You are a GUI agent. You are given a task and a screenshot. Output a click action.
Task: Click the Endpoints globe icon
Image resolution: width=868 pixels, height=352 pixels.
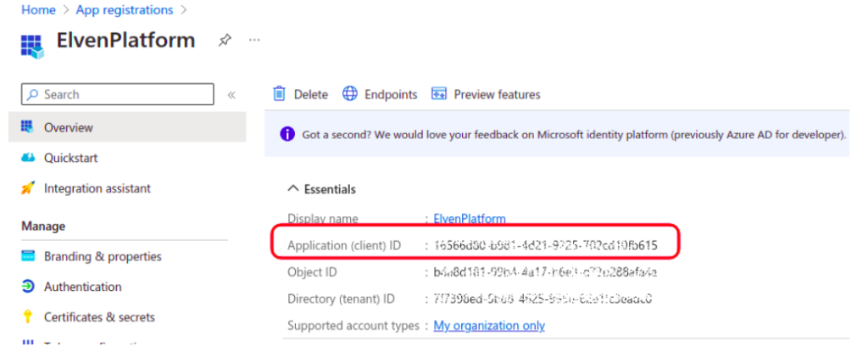pyautogui.click(x=350, y=94)
